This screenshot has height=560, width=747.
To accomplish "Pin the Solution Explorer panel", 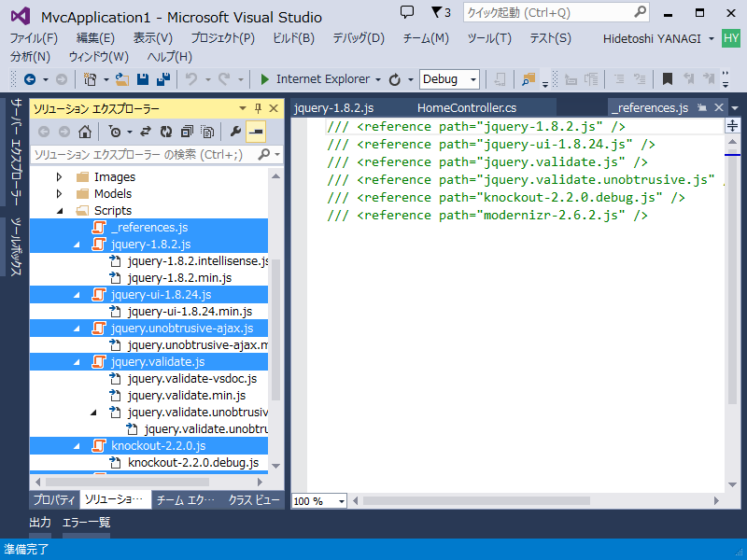I will coord(259,108).
